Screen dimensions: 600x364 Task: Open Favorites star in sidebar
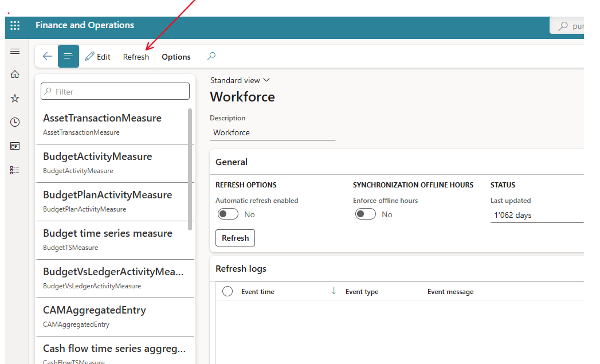click(x=15, y=99)
